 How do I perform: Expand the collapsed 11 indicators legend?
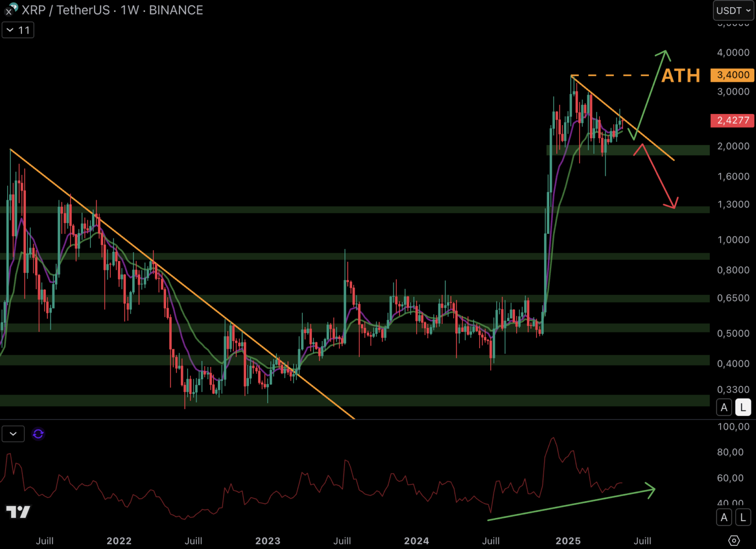(x=18, y=30)
